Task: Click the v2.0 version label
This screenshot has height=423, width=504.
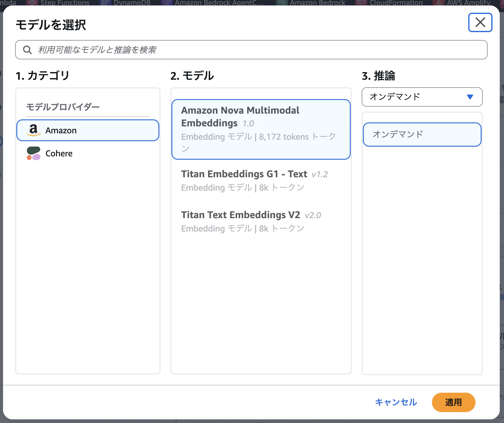Action: tap(313, 215)
